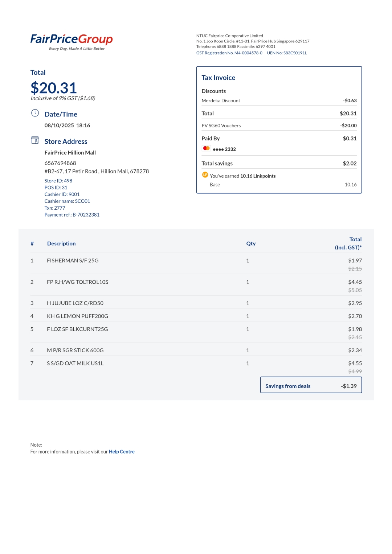Click the Qty column header
This screenshot has height=554, width=392.
(251, 243)
